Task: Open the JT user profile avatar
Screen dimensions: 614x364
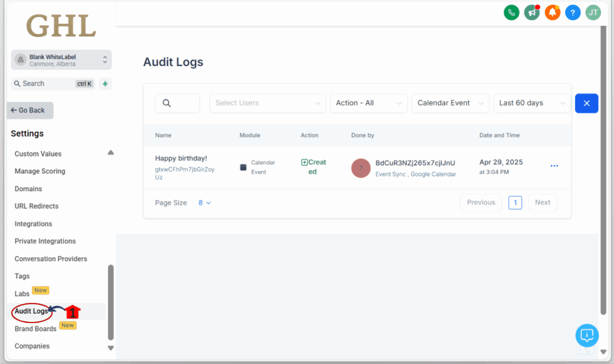Action: point(593,13)
